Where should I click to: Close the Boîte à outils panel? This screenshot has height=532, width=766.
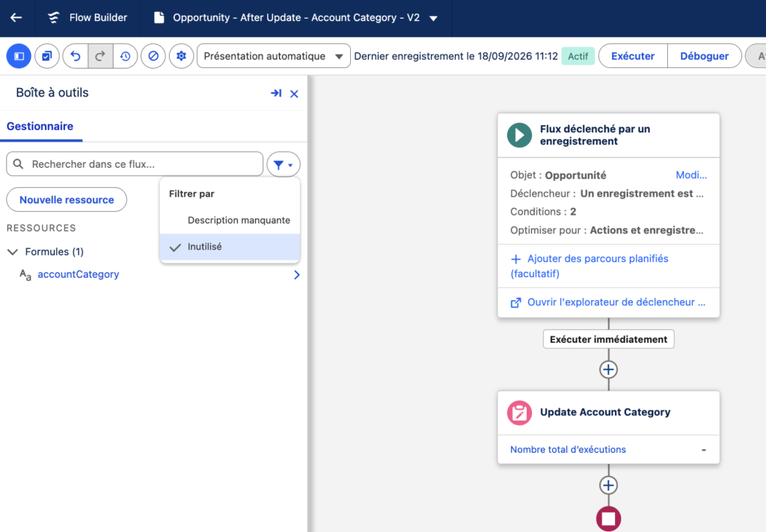click(x=294, y=94)
